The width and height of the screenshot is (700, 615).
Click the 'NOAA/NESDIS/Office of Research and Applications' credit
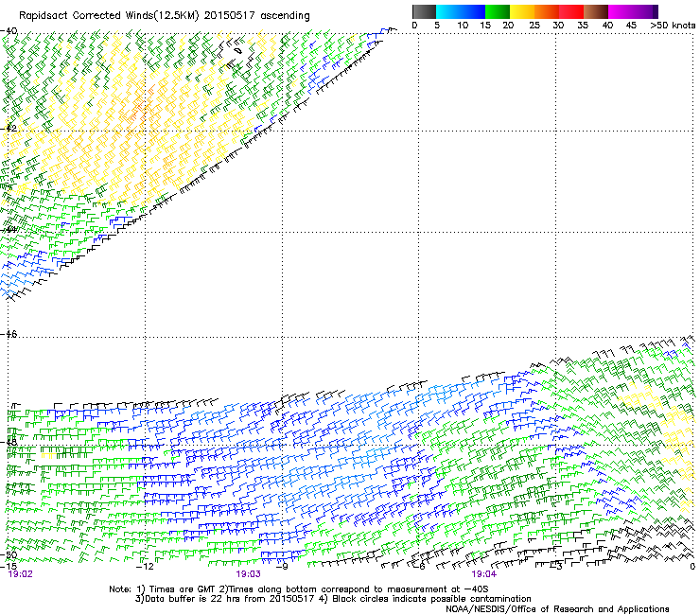(x=557, y=609)
